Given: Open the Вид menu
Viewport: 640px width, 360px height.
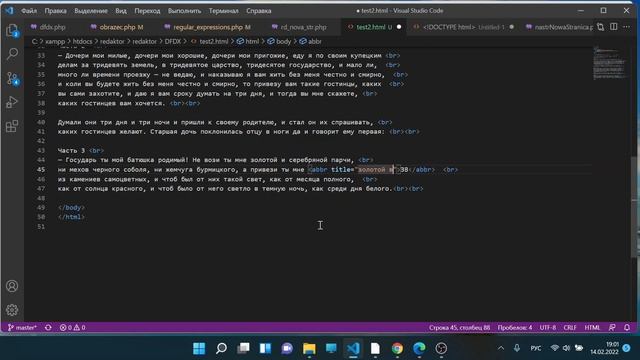Looking at the screenshot, I should (x=121, y=11).
